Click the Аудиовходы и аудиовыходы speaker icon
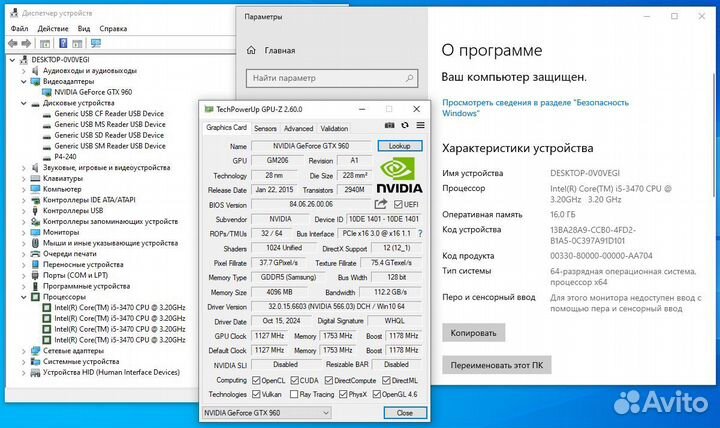Screen dimensions: 720x428 (x=35, y=71)
